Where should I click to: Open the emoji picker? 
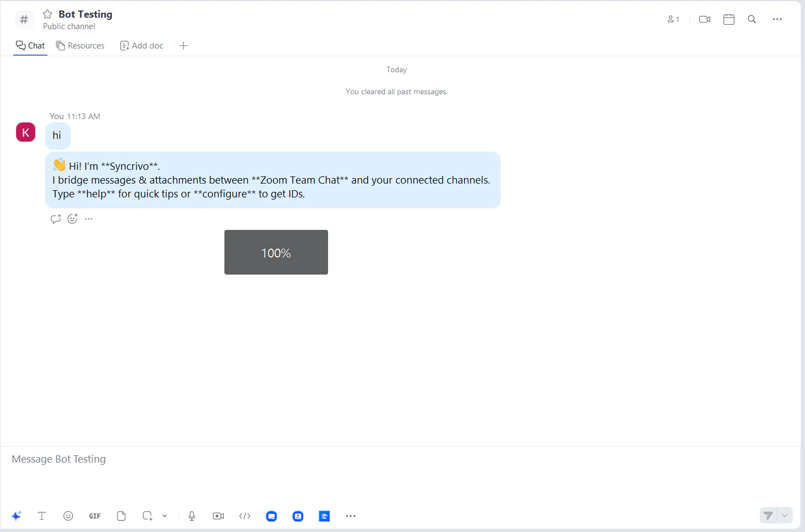coord(68,516)
